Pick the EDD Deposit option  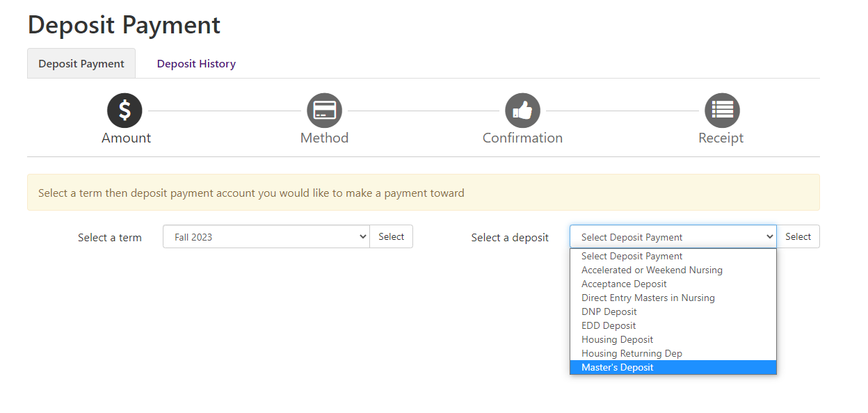tap(673, 325)
